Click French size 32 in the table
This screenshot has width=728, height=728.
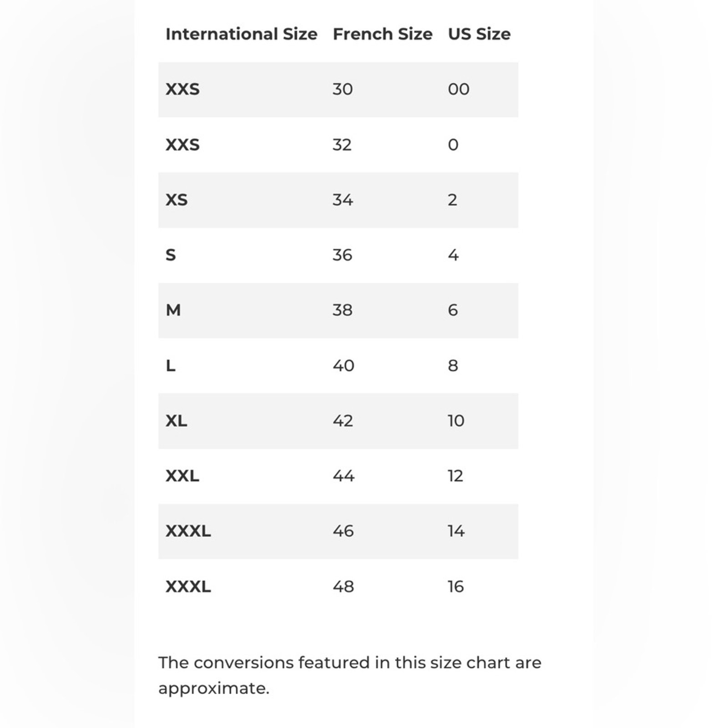(342, 145)
